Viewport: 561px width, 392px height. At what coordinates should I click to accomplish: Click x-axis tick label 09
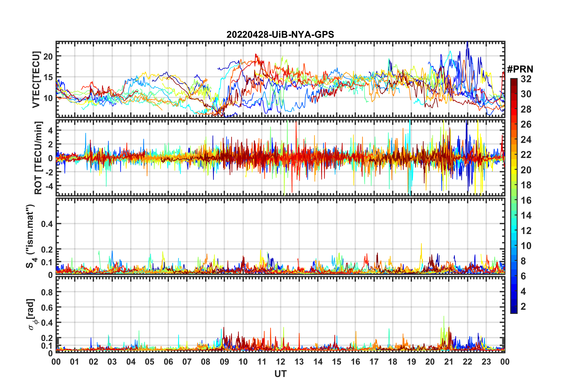tap(224, 362)
